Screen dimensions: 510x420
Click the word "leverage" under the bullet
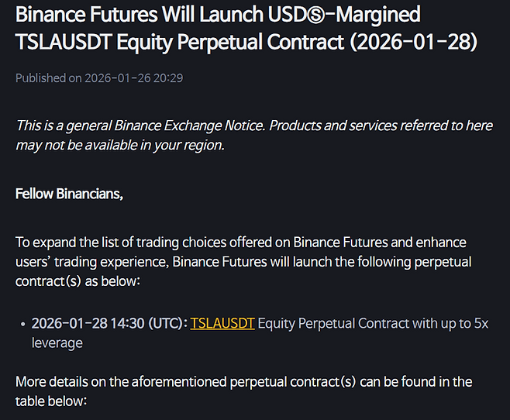57,343
